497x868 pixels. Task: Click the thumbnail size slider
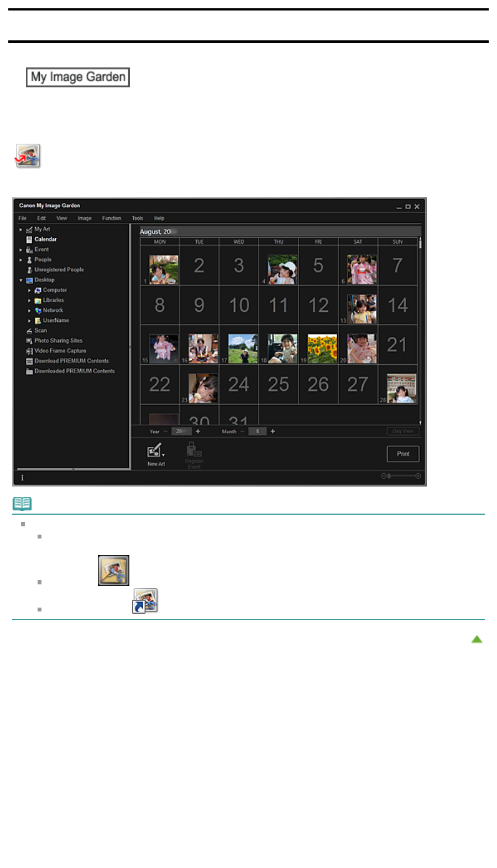pos(401,476)
